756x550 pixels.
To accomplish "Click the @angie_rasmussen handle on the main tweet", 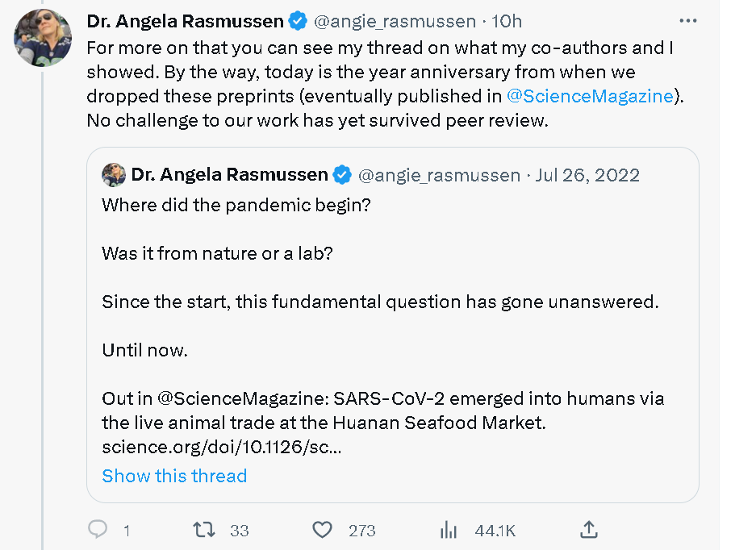I will pyautogui.click(x=395, y=21).
